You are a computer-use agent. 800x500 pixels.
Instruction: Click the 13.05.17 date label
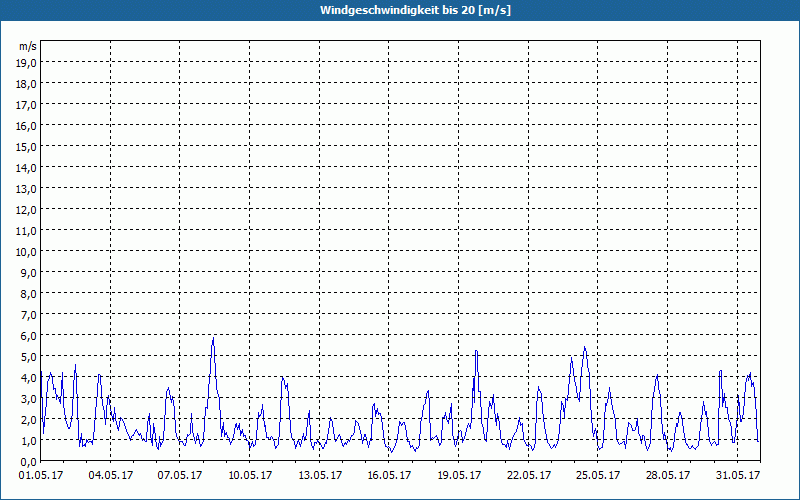coord(319,475)
